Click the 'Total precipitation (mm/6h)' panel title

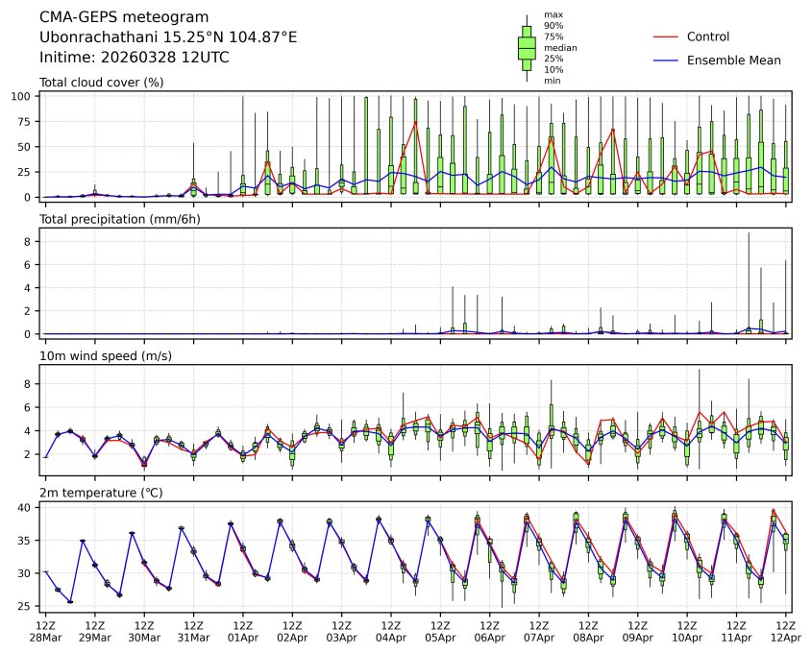click(x=119, y=219)
